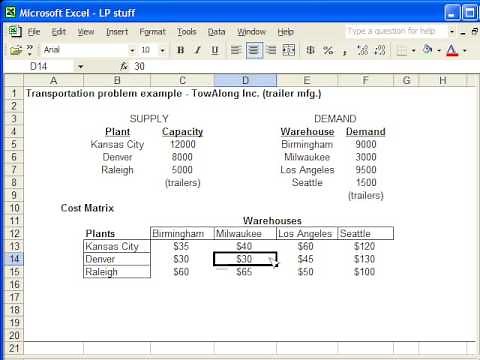Open the View menu
This screenshot has height=360, width=480.
(86, 32)
